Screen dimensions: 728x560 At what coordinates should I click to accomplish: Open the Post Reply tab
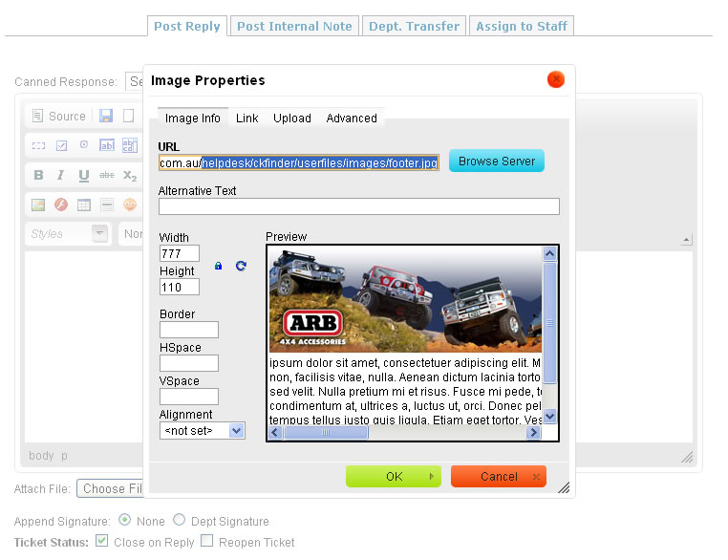coord(187,26)
